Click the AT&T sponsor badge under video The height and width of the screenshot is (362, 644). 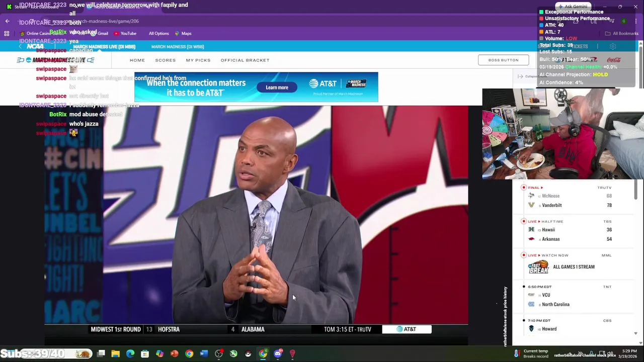point(407,329)
